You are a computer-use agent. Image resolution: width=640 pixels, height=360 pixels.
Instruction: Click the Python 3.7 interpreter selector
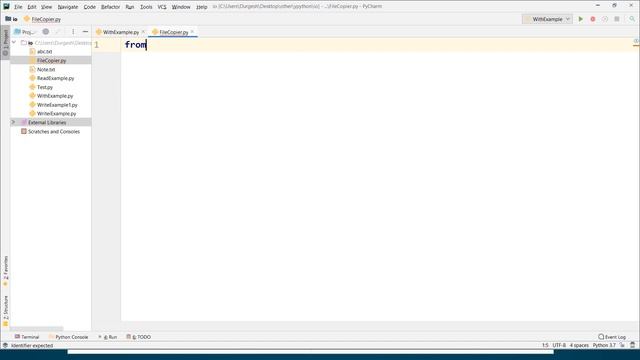pyautogui.click(x=604, y=345)
